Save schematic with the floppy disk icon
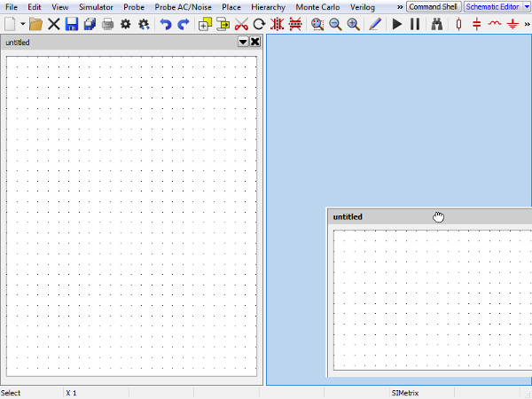 point(72,25)
